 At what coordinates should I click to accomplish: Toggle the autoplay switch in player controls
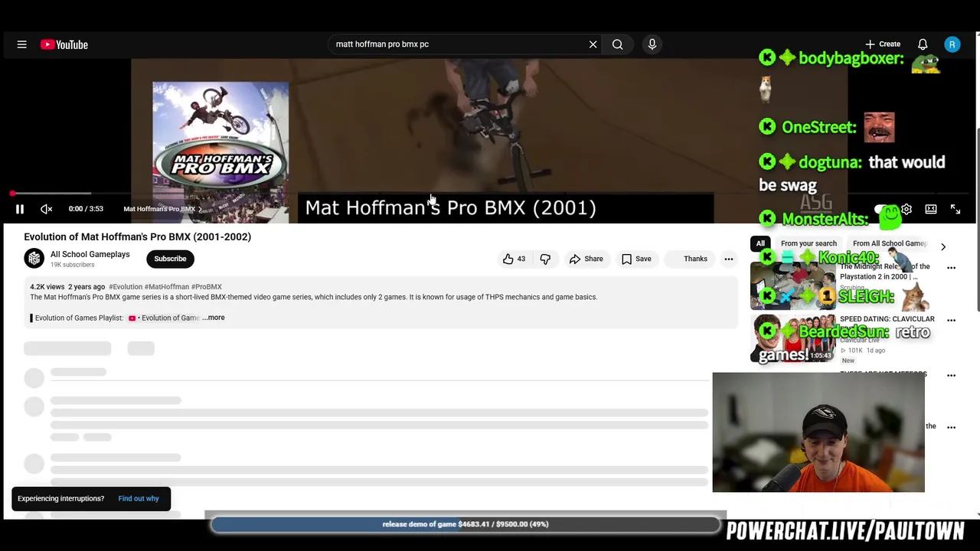tap(882, 209)
